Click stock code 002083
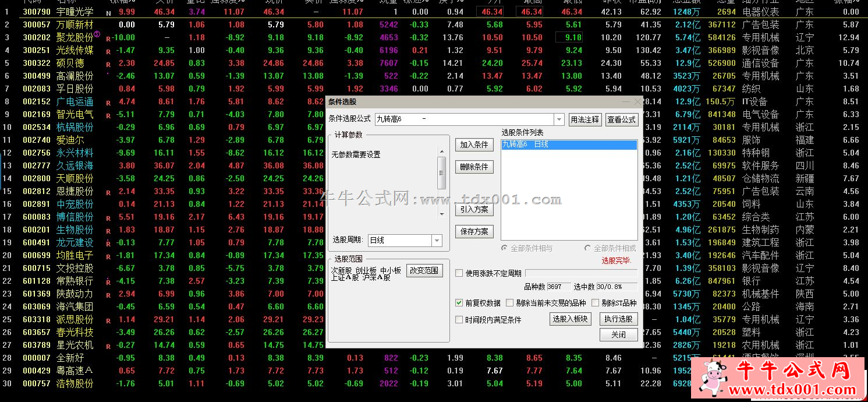The height and width of the screenshot is (402, 868). tap(37, 89)
